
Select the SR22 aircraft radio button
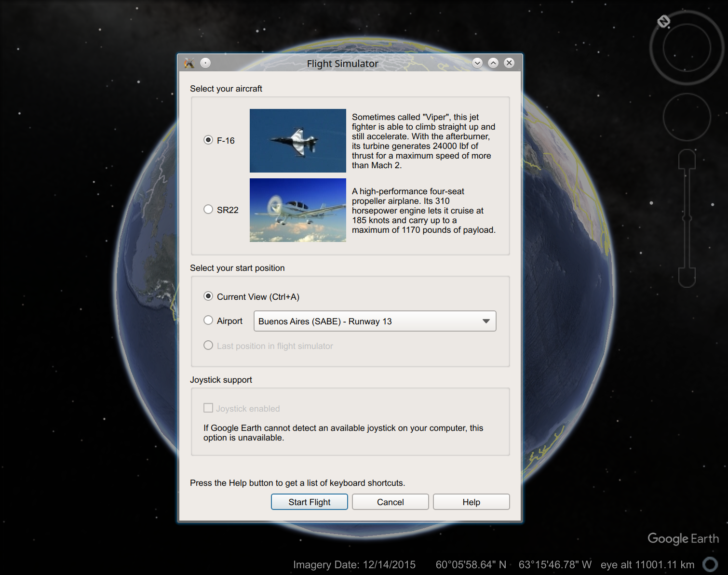click(208, 209)
